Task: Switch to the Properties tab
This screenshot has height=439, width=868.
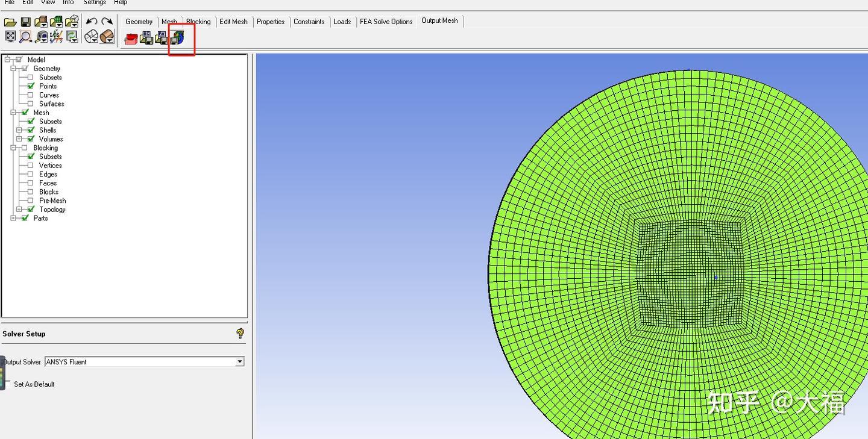Action: coord(271,22)
